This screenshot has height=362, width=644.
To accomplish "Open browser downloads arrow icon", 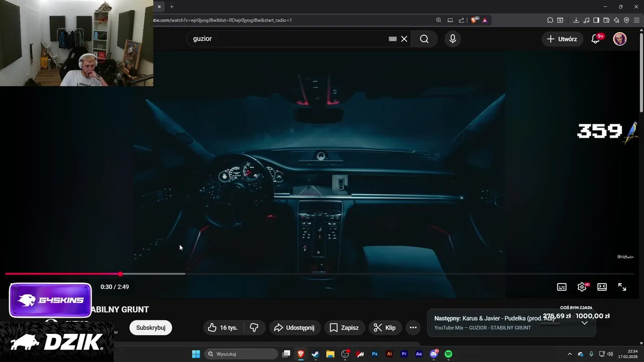I will [x=576, y=20].
